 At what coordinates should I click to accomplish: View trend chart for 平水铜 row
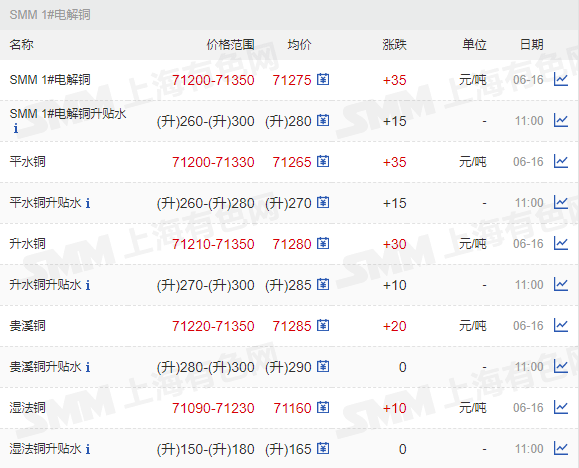(x=561, y=161)
